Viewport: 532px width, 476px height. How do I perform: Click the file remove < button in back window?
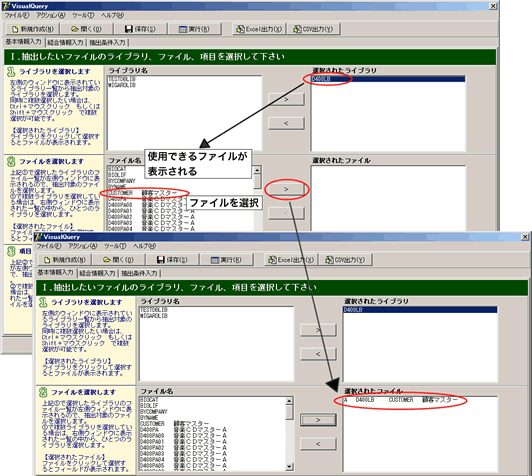[x=286, y=213]
